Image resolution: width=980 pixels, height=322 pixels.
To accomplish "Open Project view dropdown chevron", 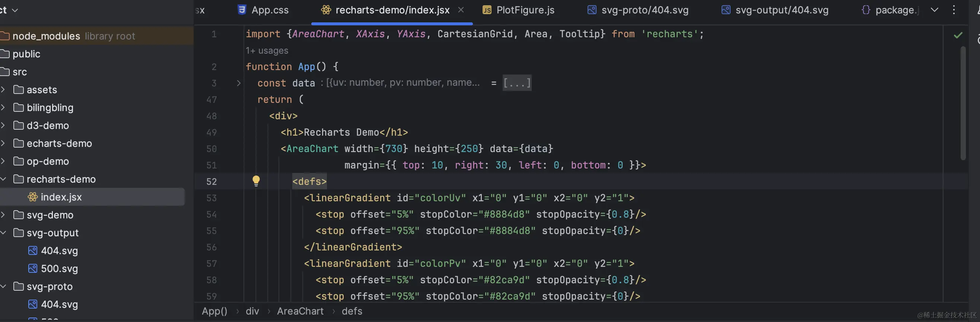I will click(15, 10).
